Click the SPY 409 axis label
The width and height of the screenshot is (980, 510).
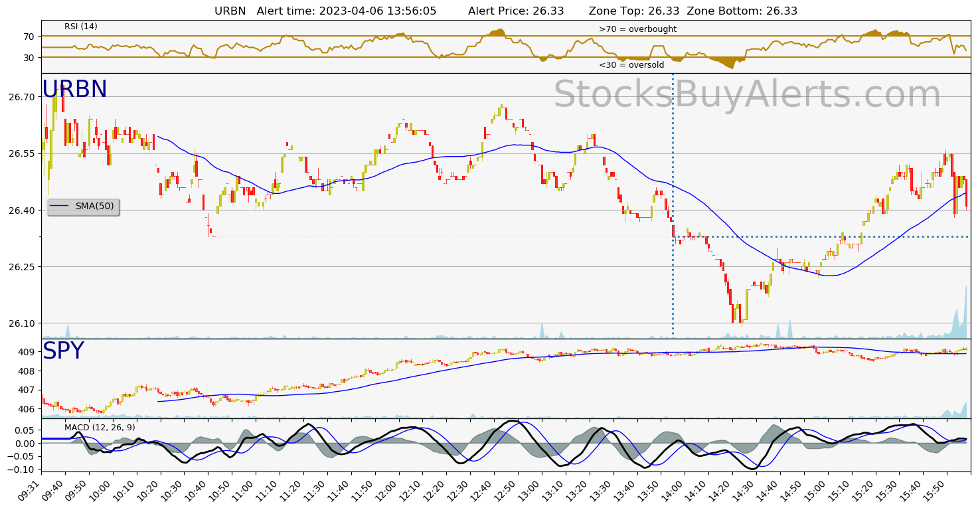28,352
